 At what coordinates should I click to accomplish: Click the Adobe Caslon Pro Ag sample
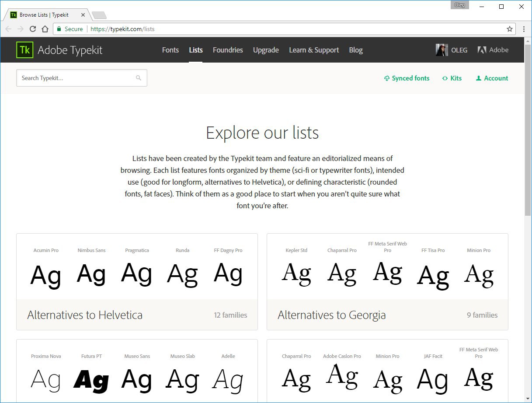click(342, 376)
